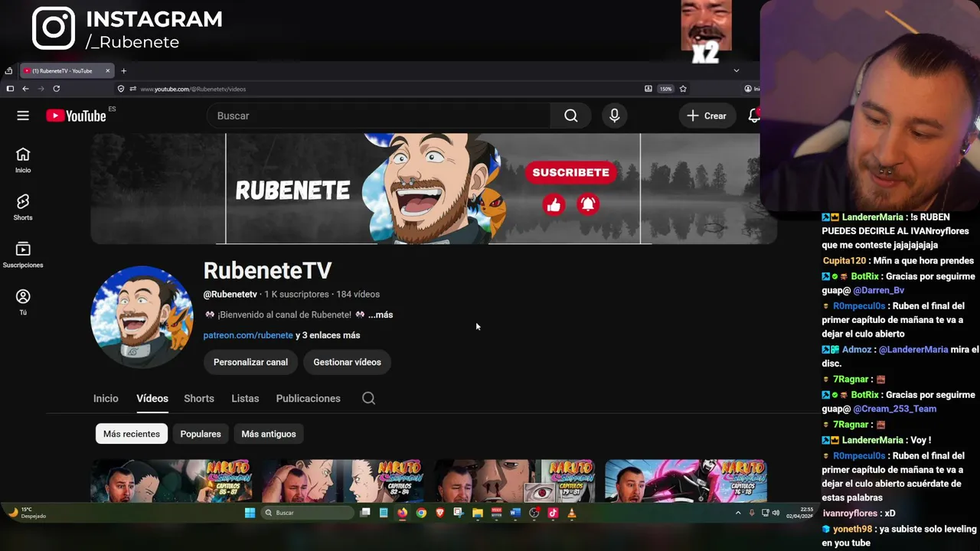Screen dimensions: 980x551
Task: Open Naruto Capítulos 79-81 video thumbnail
Action: [515, 481]
